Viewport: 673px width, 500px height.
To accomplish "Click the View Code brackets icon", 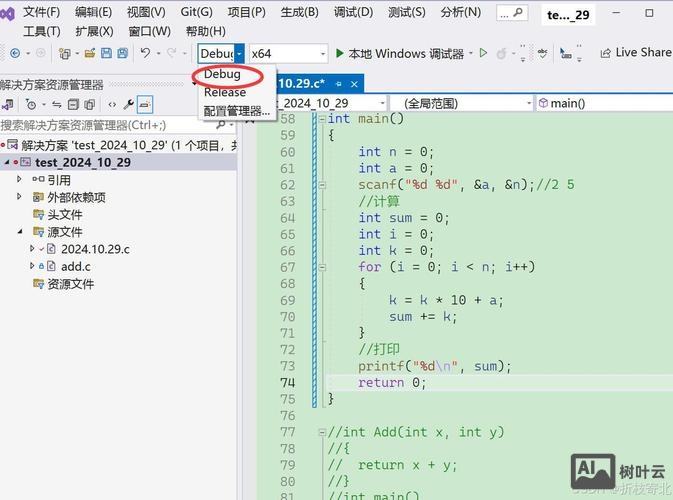I will coord(112,104).
